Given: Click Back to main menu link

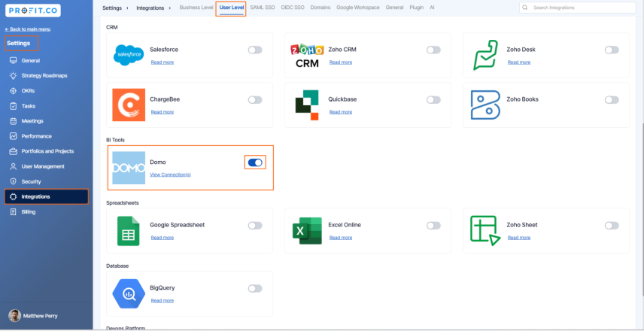Looking at the screenshot, I should [28, 29].
